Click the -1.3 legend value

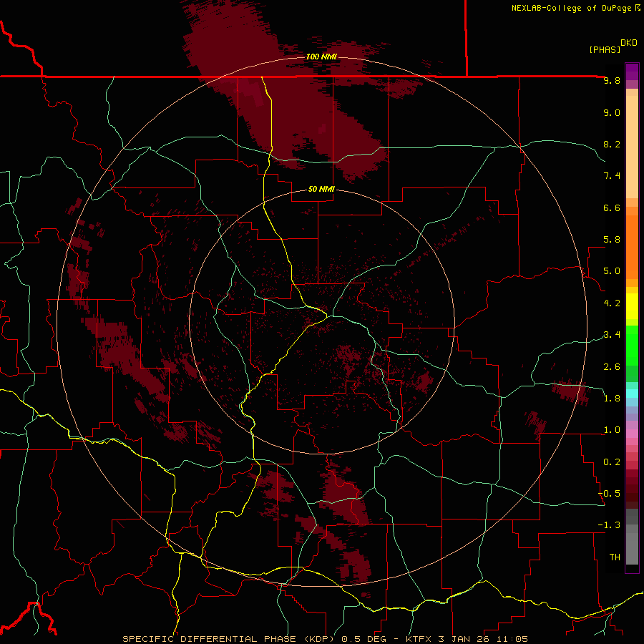click(609, 525)
